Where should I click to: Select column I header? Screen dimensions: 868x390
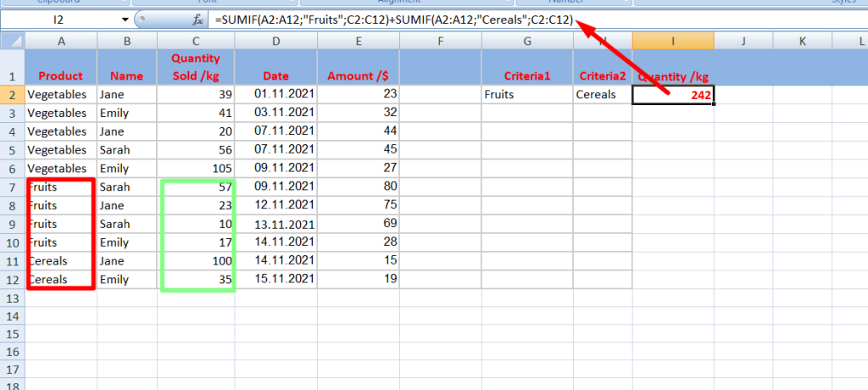673,41
